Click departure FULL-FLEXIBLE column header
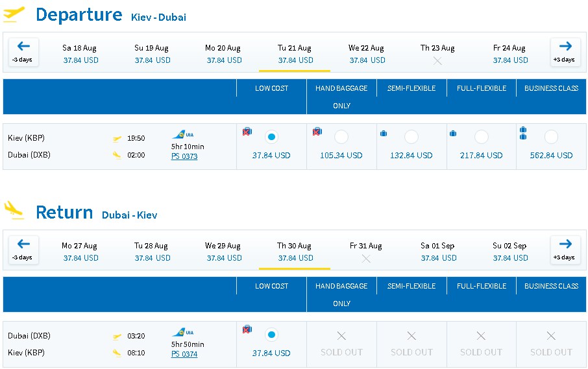Image resolution: width=588 pixels, height=369 pixels. 482,88
